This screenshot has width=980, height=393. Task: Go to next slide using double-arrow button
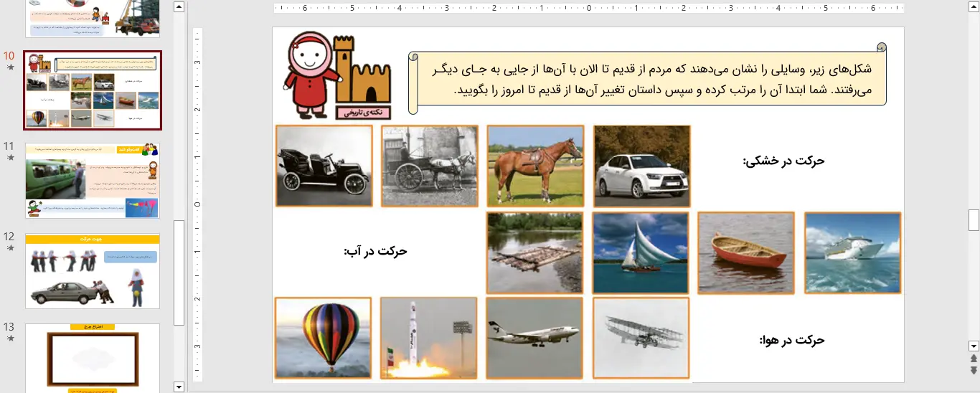[x=974, y=370]
